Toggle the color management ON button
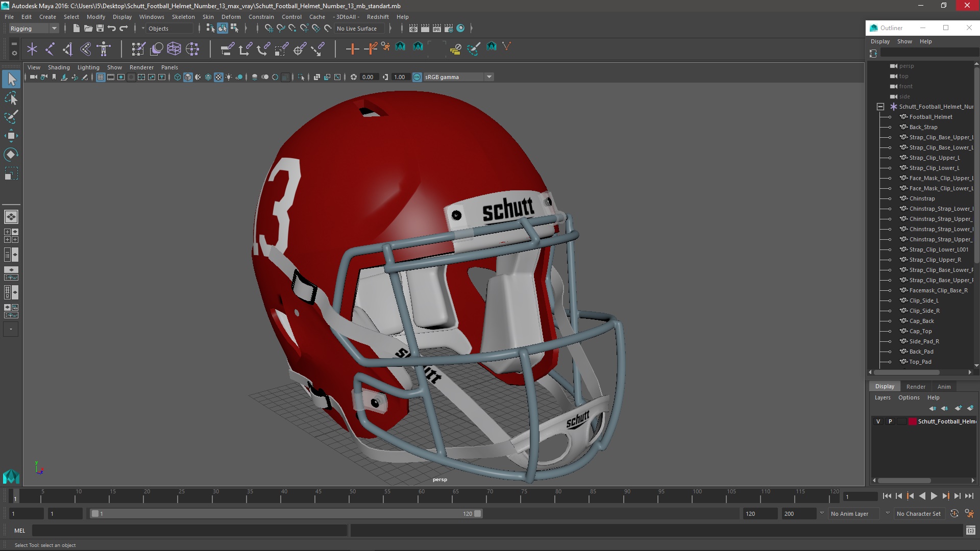 (417, 77)
